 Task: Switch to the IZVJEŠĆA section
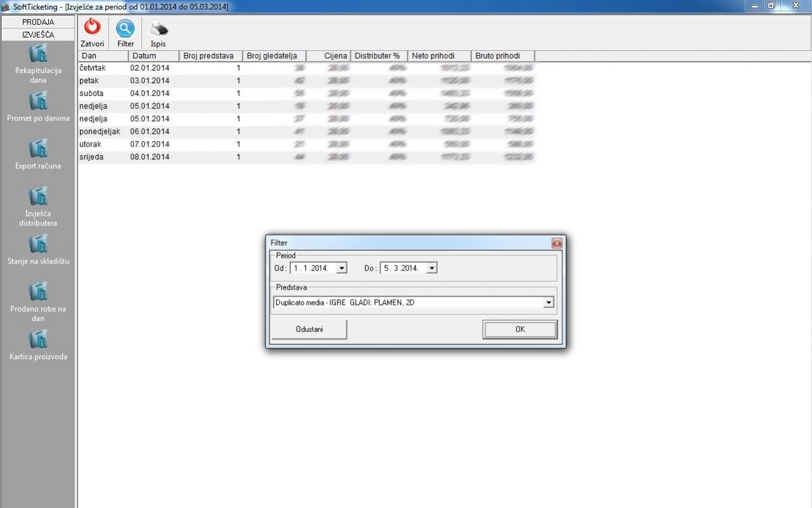pos(38,34)
